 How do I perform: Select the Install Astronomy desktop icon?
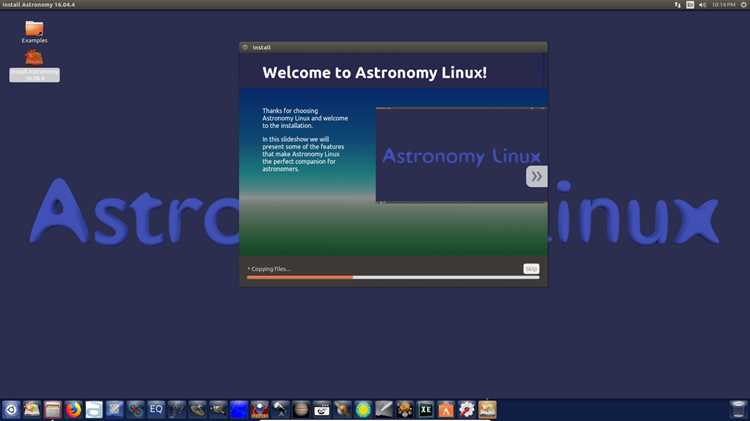pyautogui.click(x=34, y=66)
